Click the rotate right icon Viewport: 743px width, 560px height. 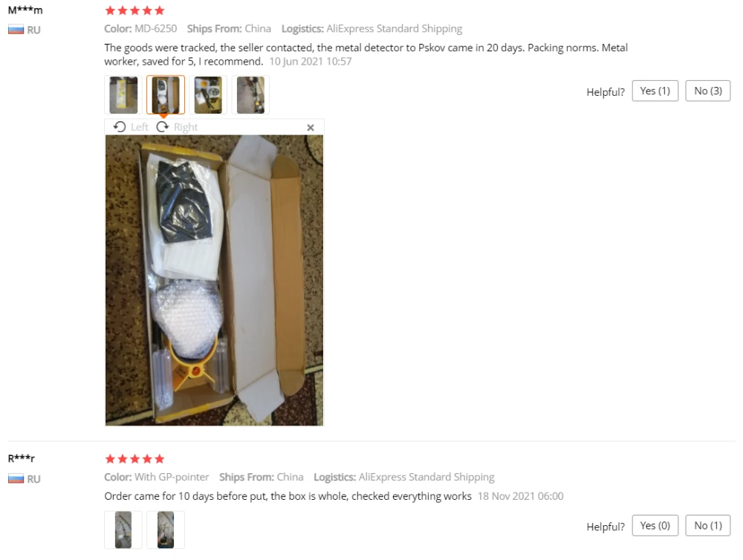(163, 127)
